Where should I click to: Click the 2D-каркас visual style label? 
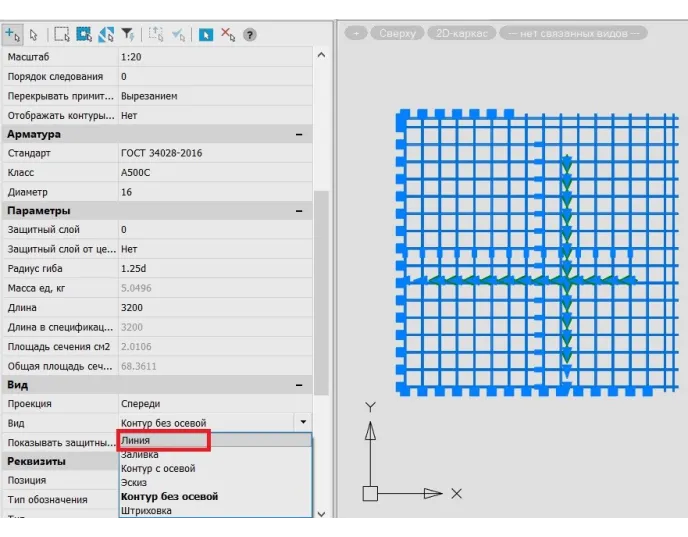(460, 33)
